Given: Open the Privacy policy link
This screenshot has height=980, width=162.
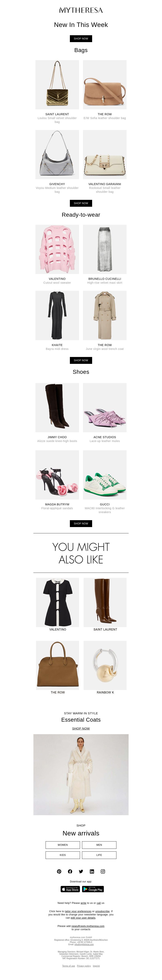Looking at the screenshot, I should coord(84,966).
